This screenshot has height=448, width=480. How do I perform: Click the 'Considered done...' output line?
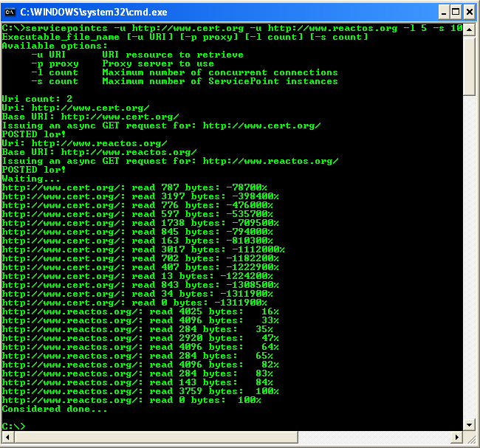click(55, 409)
